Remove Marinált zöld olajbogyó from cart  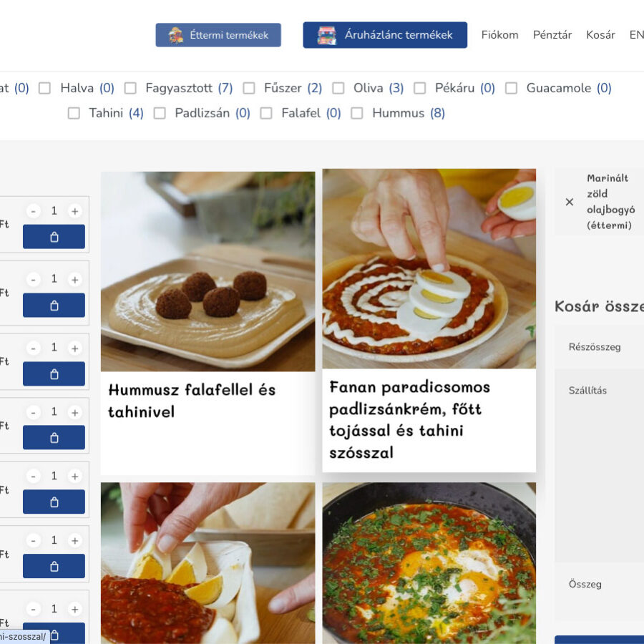point(570,202)
